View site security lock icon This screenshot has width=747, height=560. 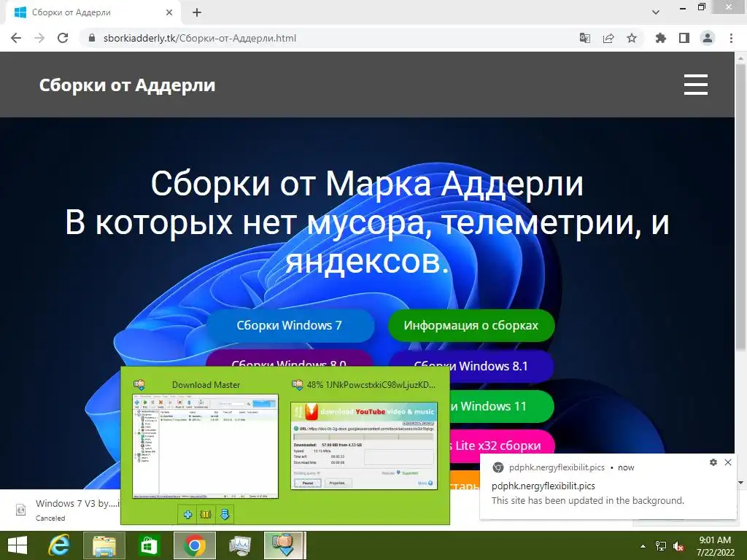(92, 38)
